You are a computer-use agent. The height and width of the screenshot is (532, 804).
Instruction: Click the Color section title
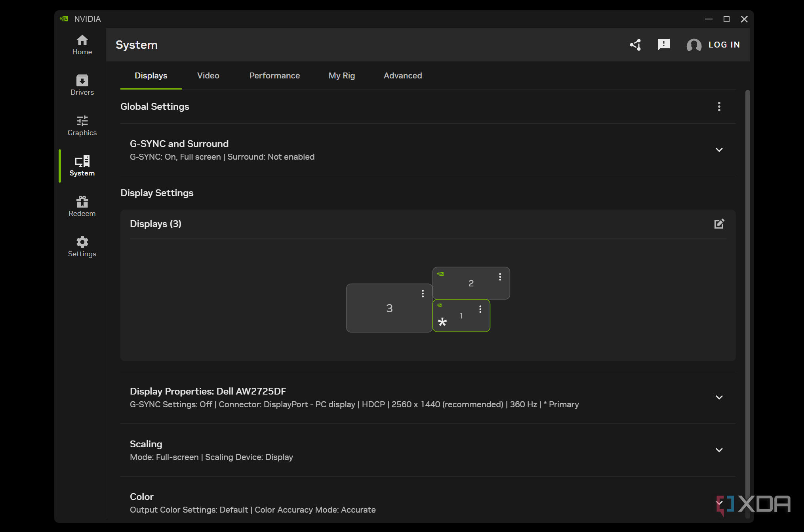tap(141, 497)
